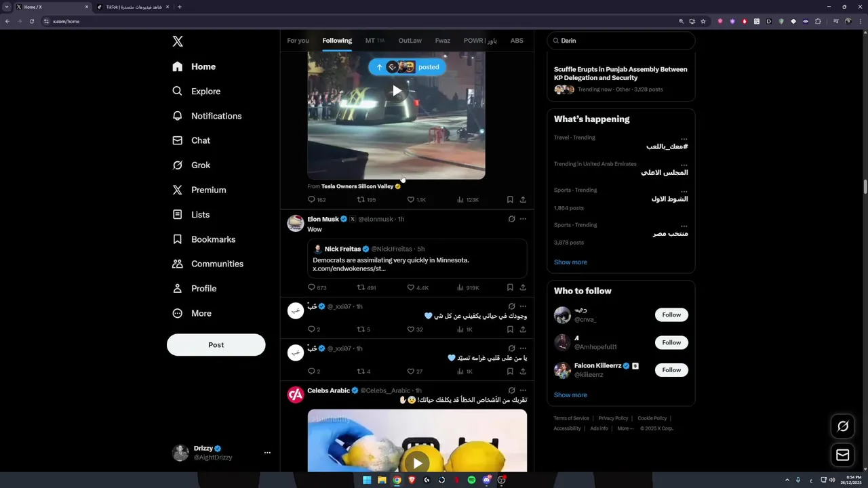Open Grok explain icon on Elon Musk post
The image size is (868, 488).
[511, 219]
